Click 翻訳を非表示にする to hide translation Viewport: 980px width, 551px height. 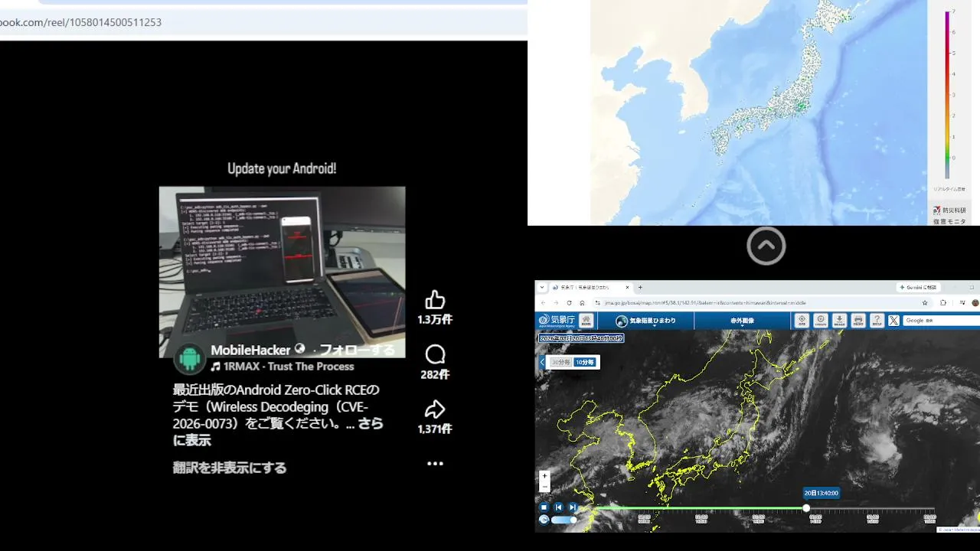(x=230, y=468)
